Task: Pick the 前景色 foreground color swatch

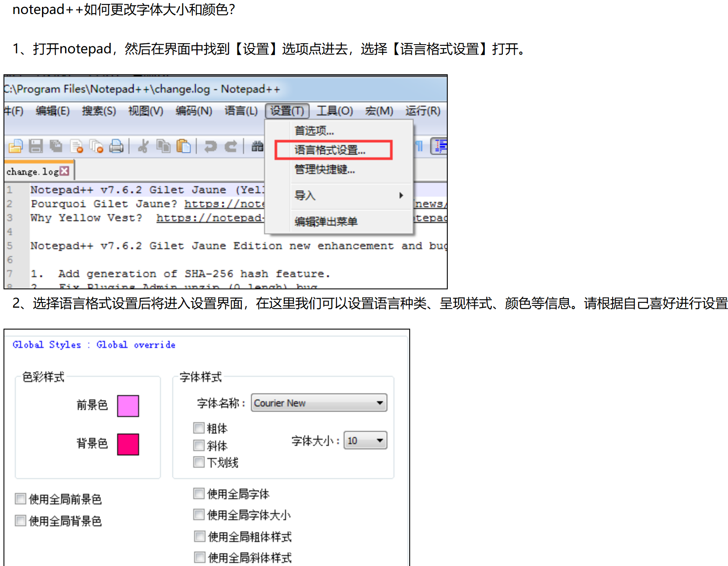Action: [128, 406]
